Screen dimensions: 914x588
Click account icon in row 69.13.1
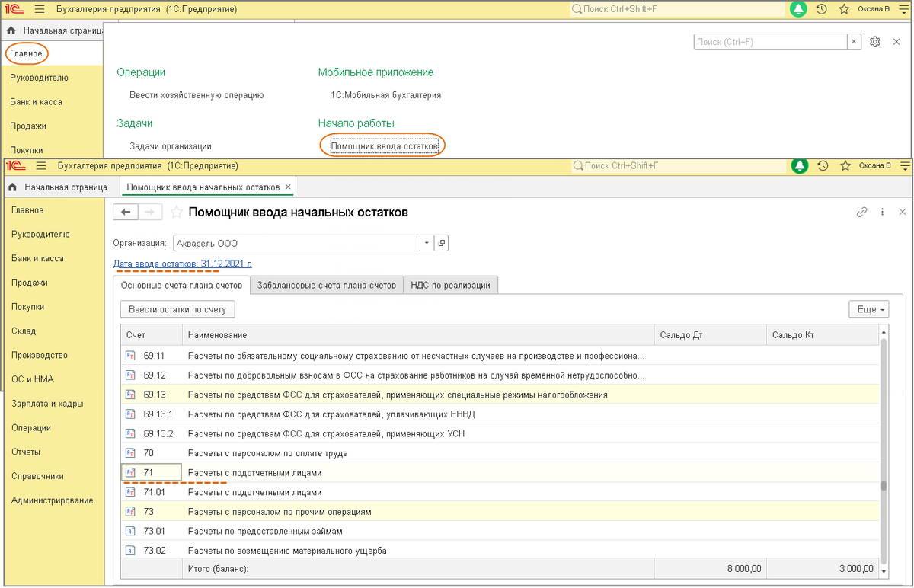click(130, 414)
